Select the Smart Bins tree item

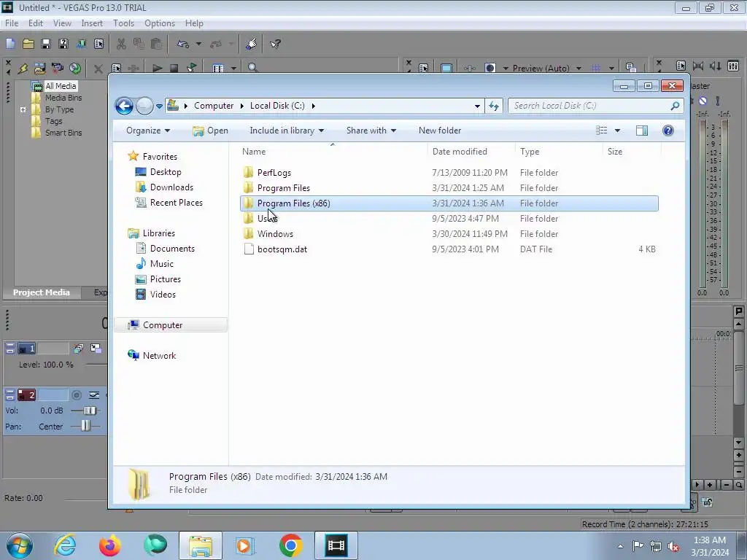click(x=63, y=133)
